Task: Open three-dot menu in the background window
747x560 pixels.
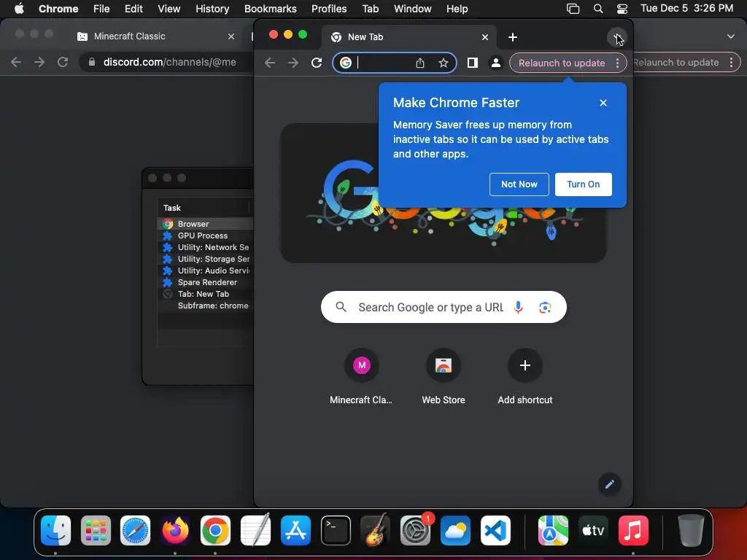Action: point(731,63)
